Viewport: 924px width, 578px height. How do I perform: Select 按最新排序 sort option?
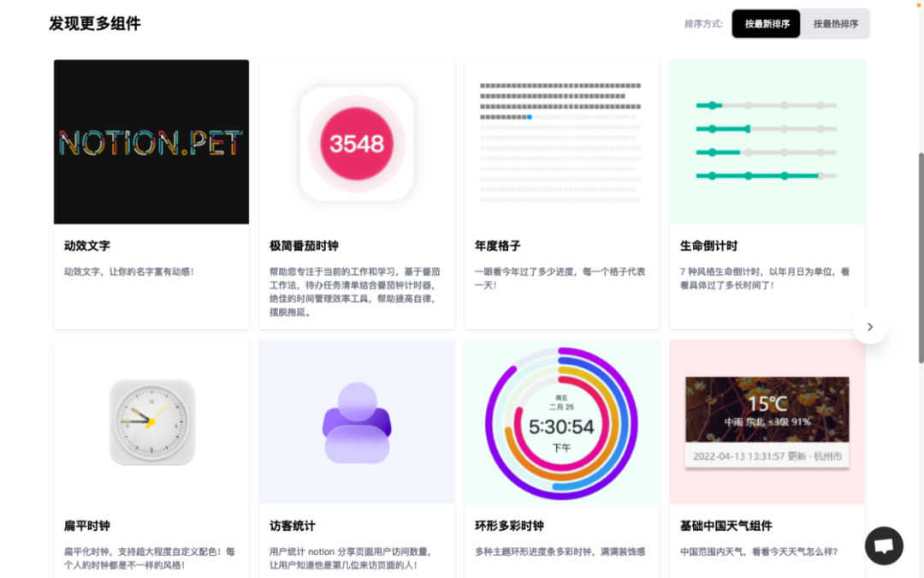[x=766, y=24]
